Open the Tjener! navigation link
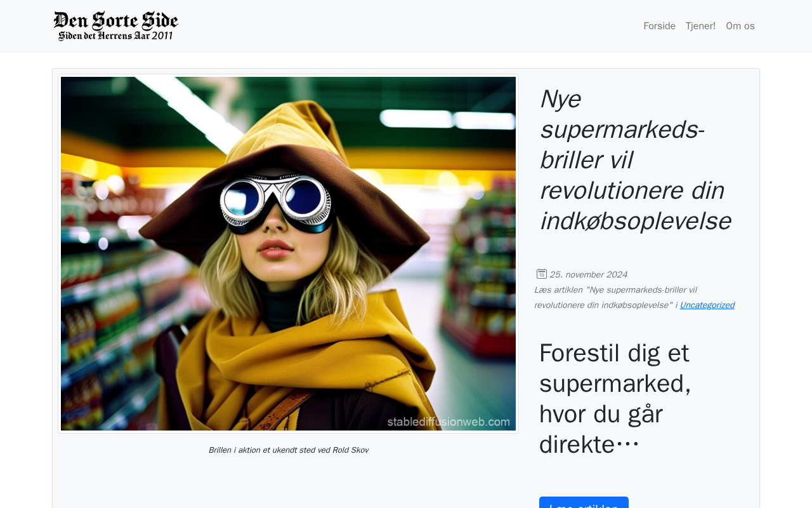Screen dimensions: 812x508 700,26
